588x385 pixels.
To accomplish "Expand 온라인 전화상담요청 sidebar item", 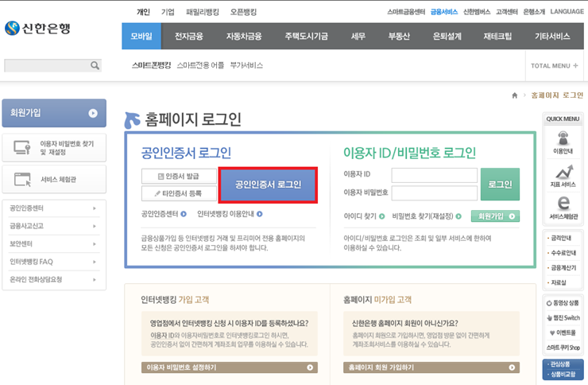I will point(54,279).
